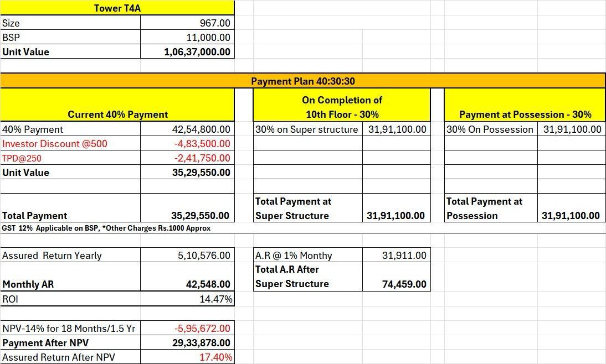The image size is (606, 364).
Task: Select the ROI 14.47% cell
Action: [187, 299]
